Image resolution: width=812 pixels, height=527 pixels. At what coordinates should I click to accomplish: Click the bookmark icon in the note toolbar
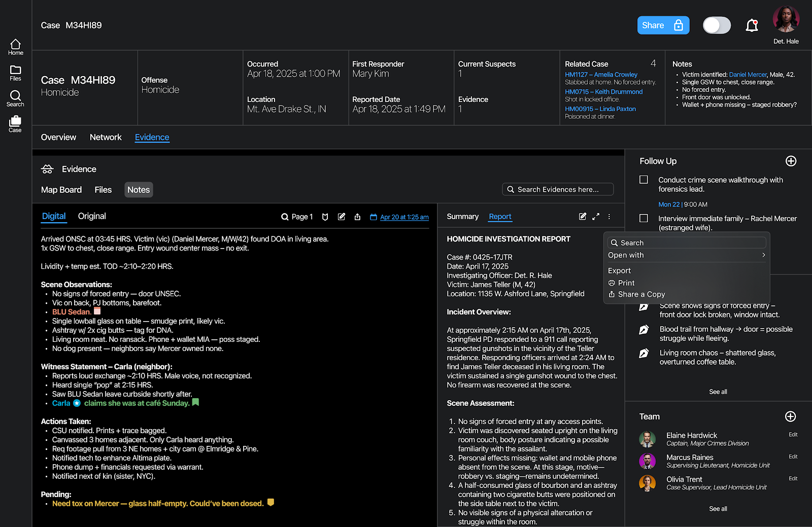pos(325,217)
